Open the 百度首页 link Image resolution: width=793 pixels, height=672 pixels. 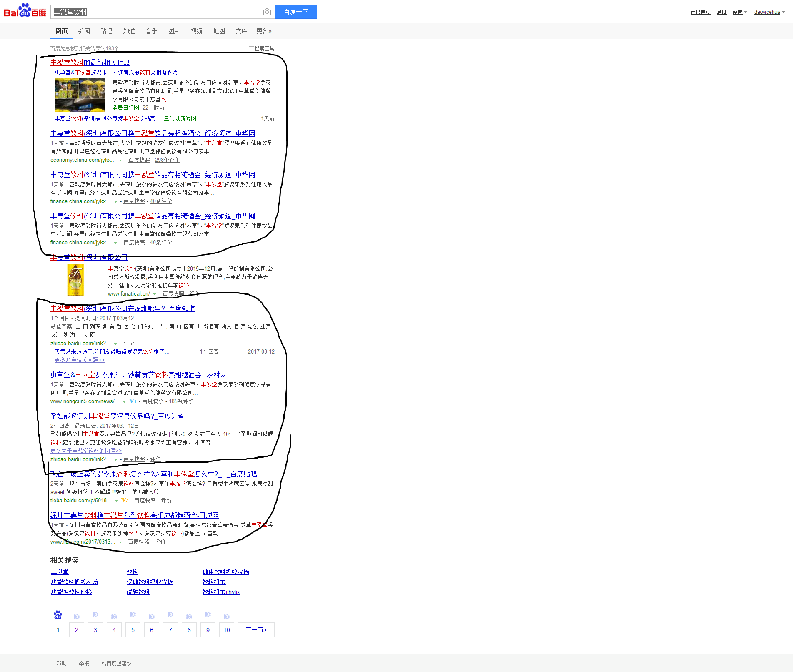pos(700,12)
